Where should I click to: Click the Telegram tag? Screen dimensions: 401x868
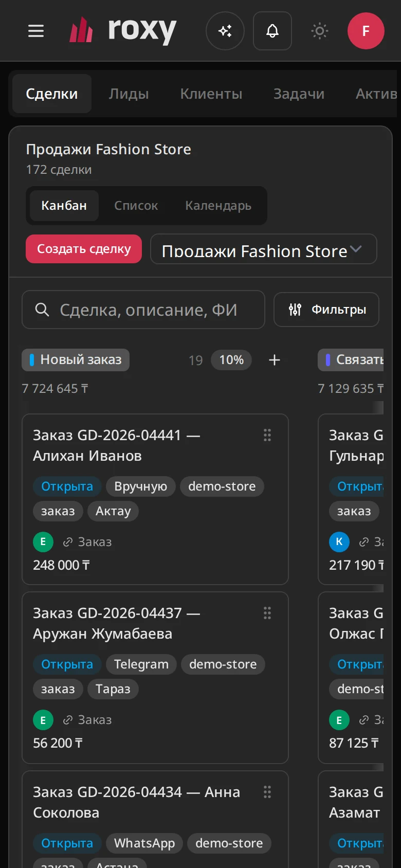pos(141,664)
